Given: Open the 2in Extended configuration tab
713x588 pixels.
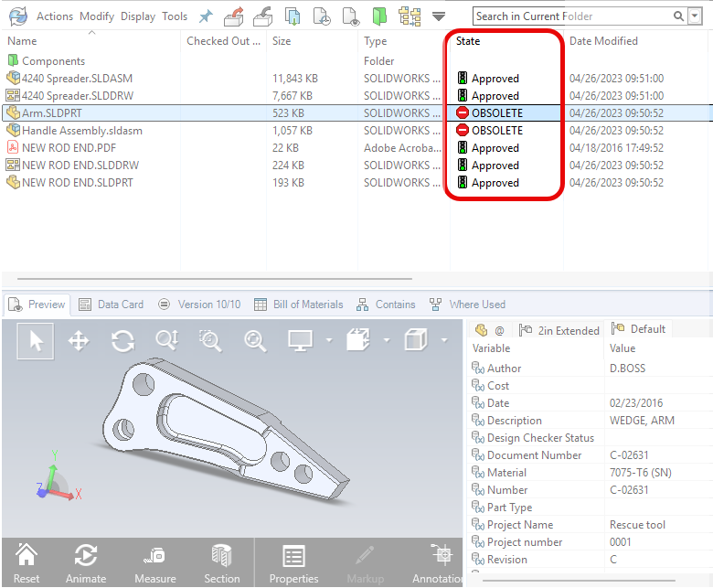Looking at the screenshot, I should [559, 330].
